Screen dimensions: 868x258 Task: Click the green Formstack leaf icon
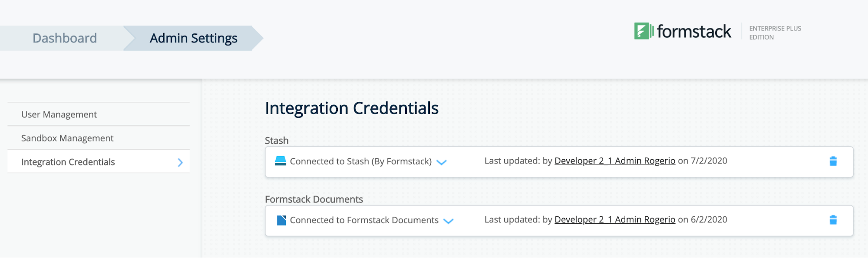642,31
